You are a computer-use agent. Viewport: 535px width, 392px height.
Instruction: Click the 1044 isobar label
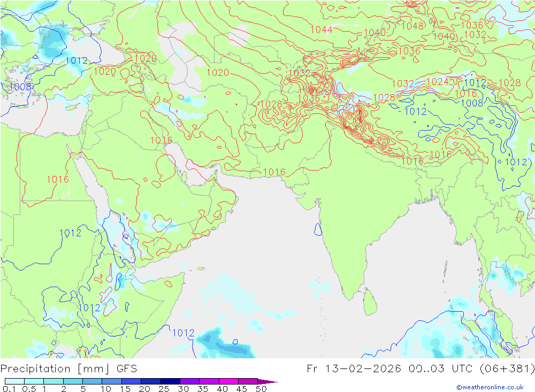(x=322, y=30)
